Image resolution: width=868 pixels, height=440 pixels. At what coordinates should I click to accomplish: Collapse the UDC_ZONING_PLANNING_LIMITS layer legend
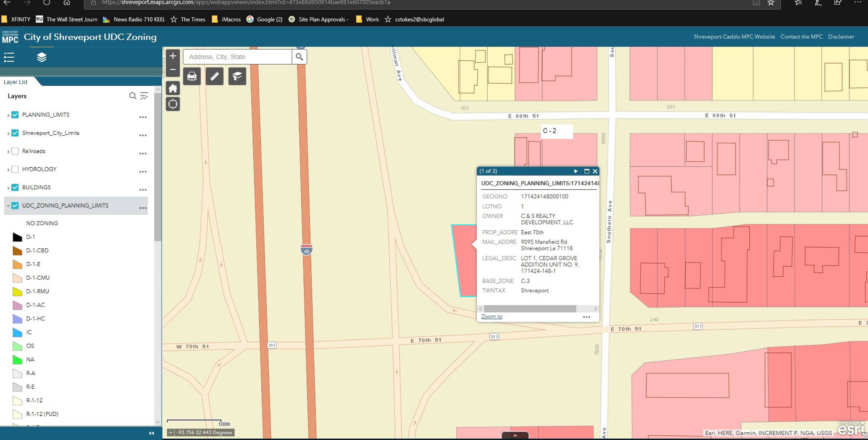point(8,206)
